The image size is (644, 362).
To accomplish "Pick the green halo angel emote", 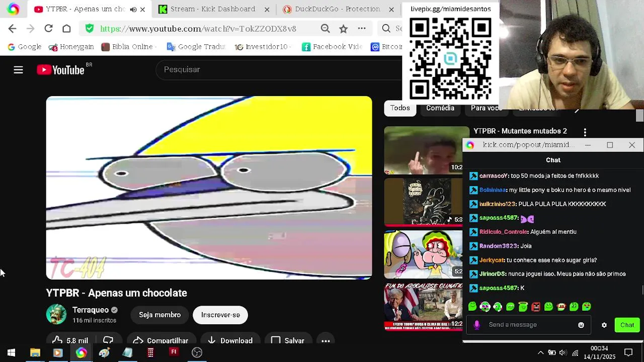I will 523,306.
